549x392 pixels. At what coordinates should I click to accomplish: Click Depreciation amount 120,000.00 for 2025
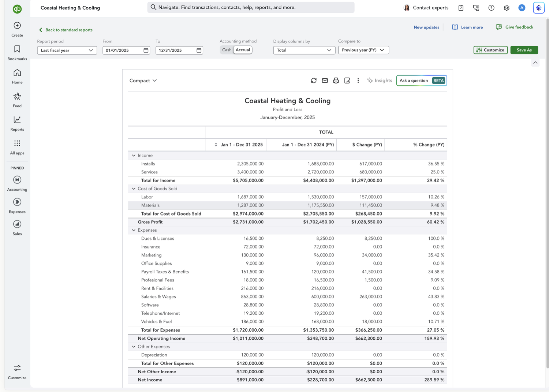point(252,355)
